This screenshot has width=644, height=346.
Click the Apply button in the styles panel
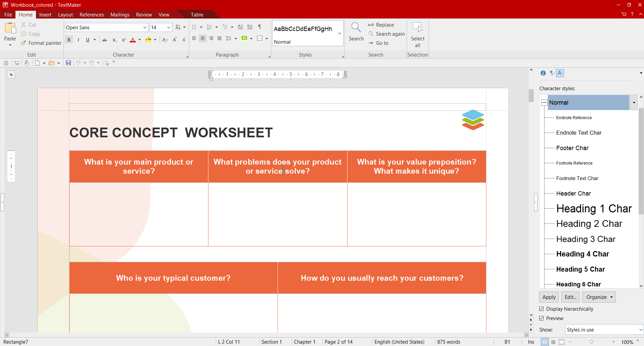(549, 297)
